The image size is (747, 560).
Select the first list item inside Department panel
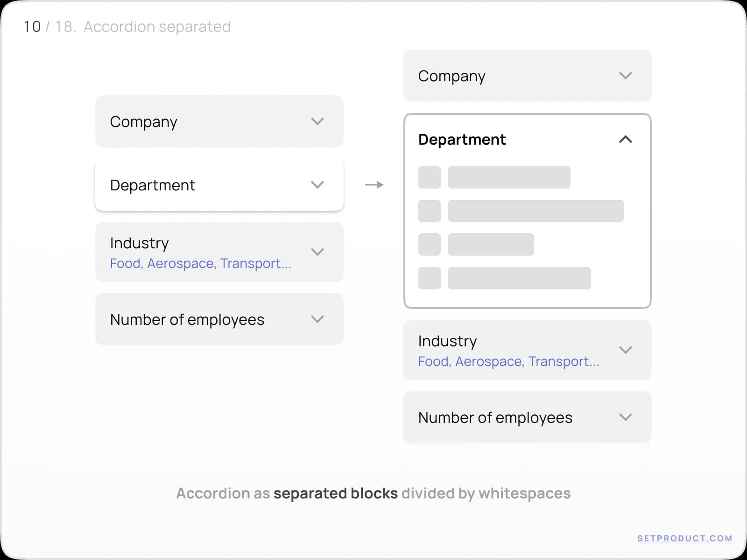509,177
